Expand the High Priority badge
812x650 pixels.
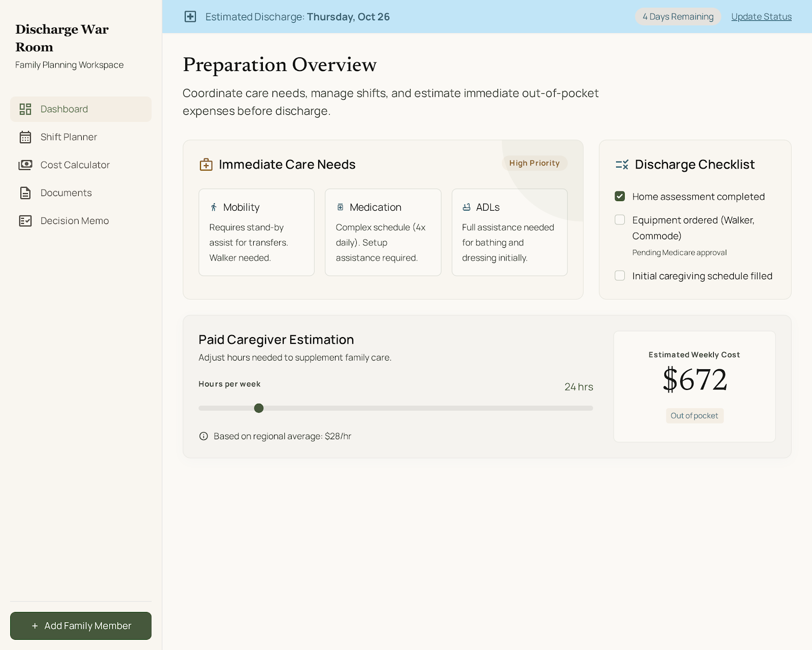tap(534, 163)
